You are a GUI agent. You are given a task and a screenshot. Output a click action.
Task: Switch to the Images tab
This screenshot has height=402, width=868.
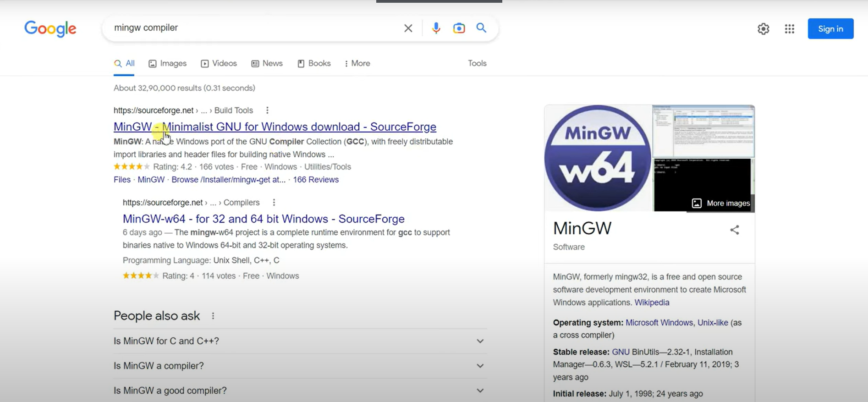(168, 63)
